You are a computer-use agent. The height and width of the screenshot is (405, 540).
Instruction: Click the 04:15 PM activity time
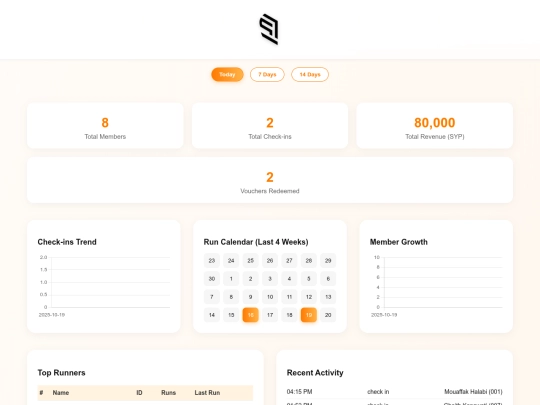pos(299,392)
